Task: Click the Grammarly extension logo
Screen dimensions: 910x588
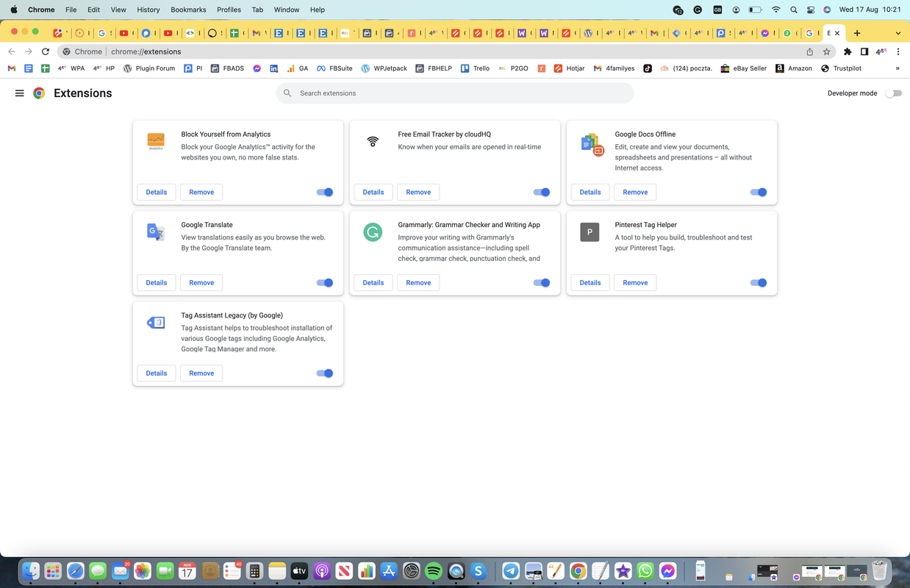Action: pos(373,233)
